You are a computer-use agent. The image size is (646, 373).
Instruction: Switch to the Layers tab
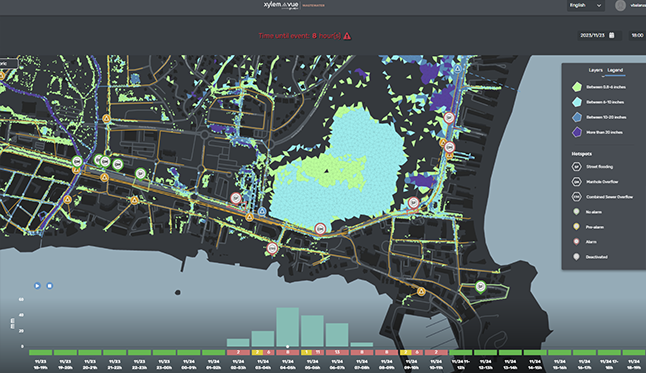pyautogui.click(x=595, y=70)
